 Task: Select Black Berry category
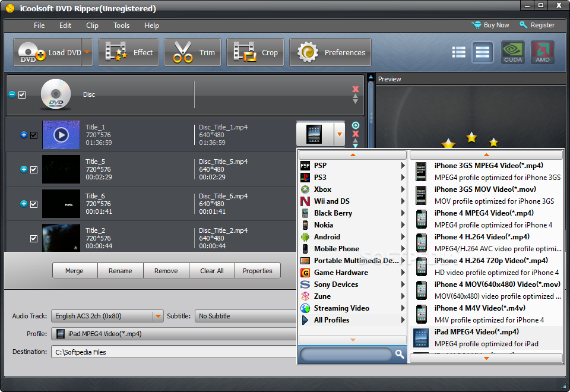click(x=352, y=213)
